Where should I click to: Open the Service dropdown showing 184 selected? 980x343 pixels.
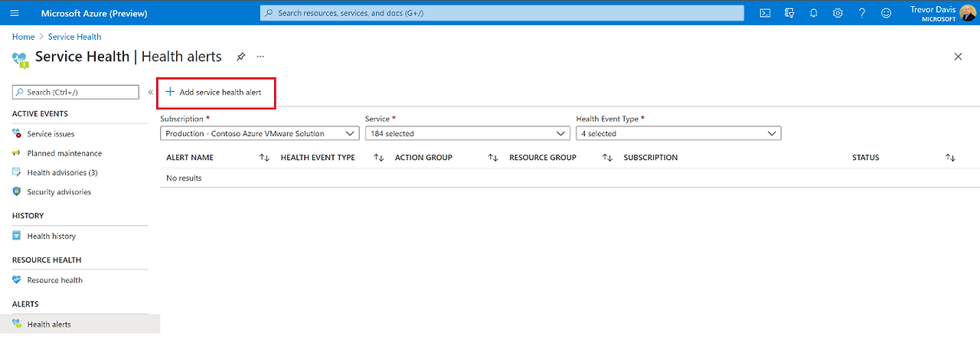coord(468,133)
